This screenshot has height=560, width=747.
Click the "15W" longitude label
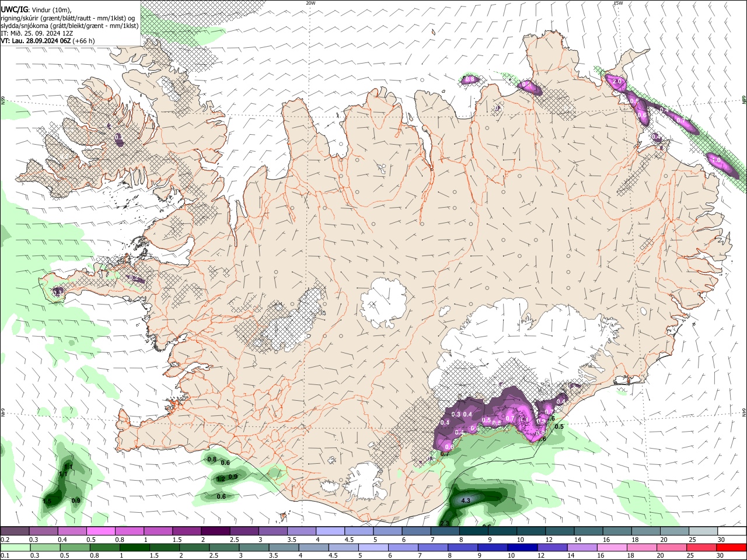[618, 3]
